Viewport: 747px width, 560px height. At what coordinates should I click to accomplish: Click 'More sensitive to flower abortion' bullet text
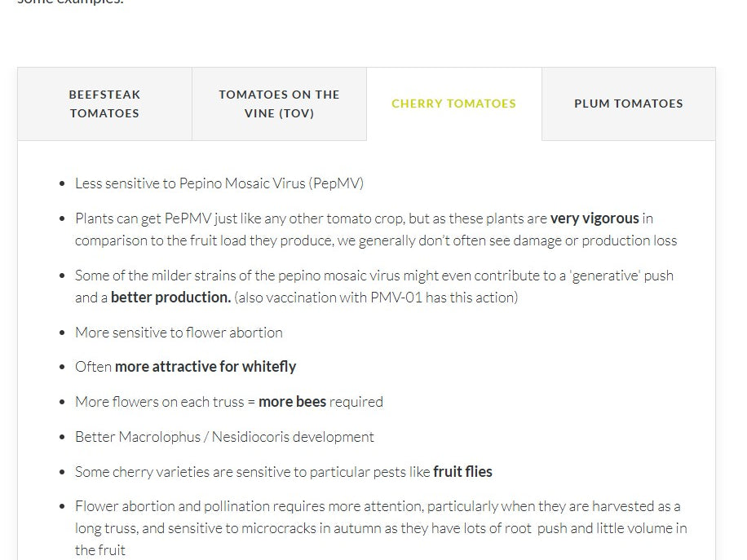pos(179,333)
